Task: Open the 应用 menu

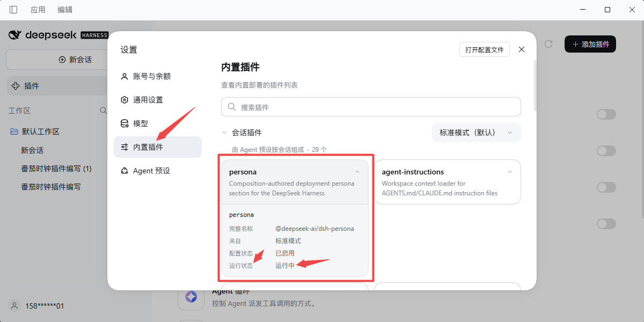Action: point(38,10)
